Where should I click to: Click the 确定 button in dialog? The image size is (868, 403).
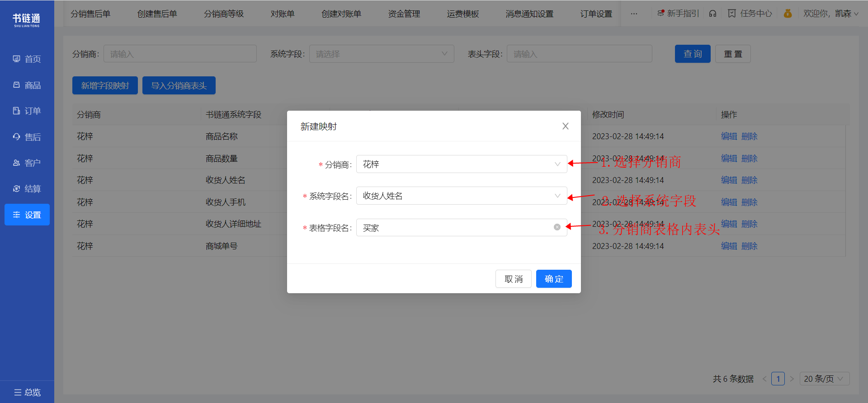(x=554, y=279)
